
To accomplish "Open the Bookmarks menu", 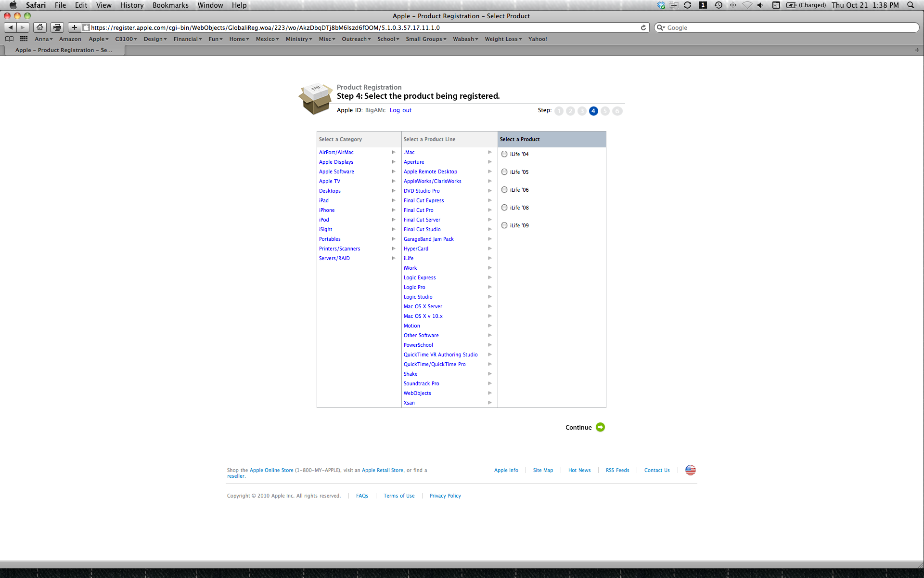I will (170, 5).
